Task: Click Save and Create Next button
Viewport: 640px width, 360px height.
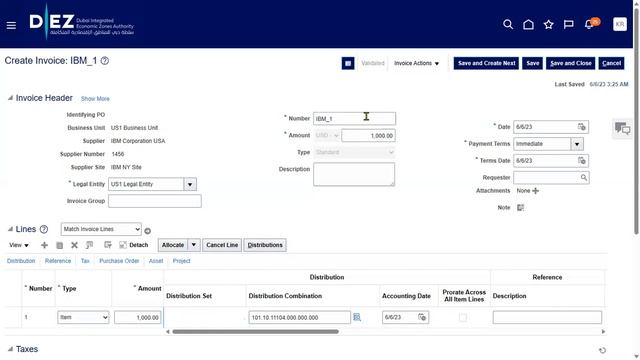Action: 486,63
